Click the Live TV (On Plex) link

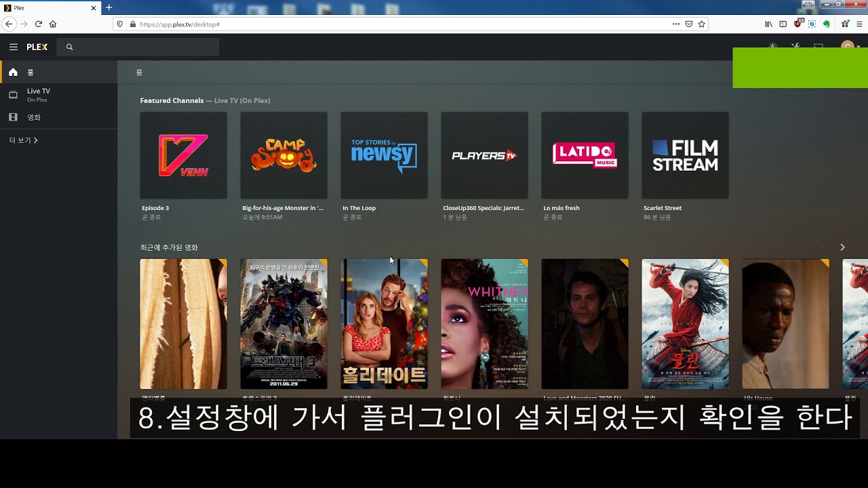[242, 100]
